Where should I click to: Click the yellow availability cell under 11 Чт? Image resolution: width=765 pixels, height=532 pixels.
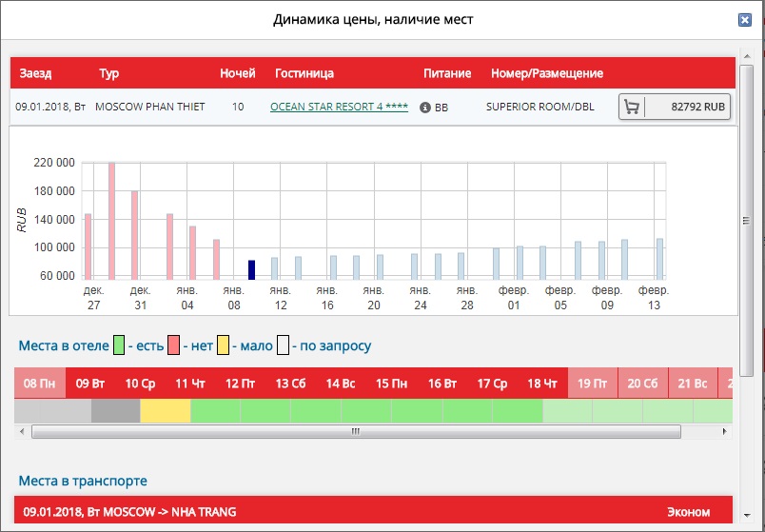pyautogui.click(x=166, y=411)
